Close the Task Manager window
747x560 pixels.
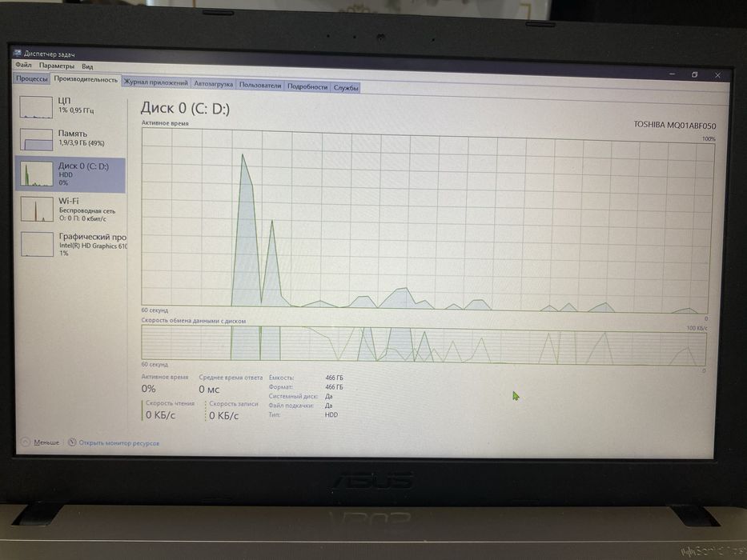(x=717, y=75)
